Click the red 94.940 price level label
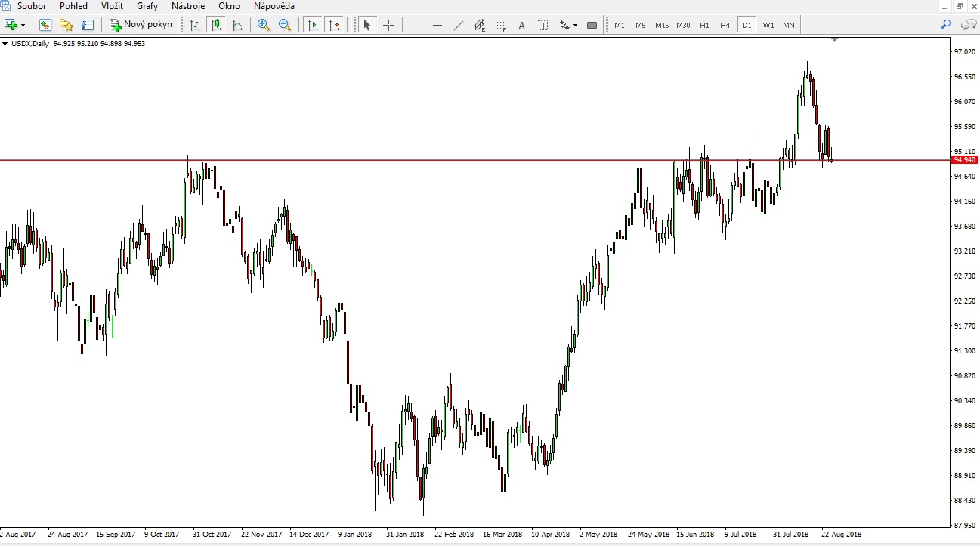Image resolution: width=980 pixels, height=546 pixels. (x=966, y=160)
